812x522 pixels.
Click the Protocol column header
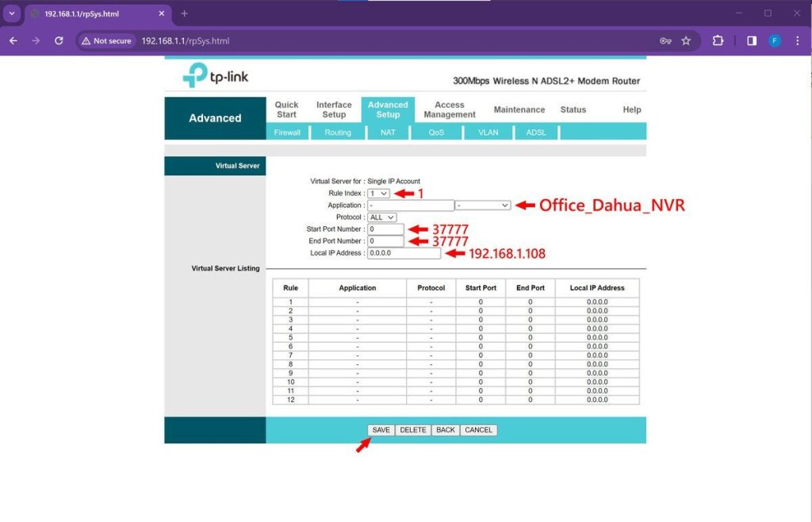(x=431, y=288)
